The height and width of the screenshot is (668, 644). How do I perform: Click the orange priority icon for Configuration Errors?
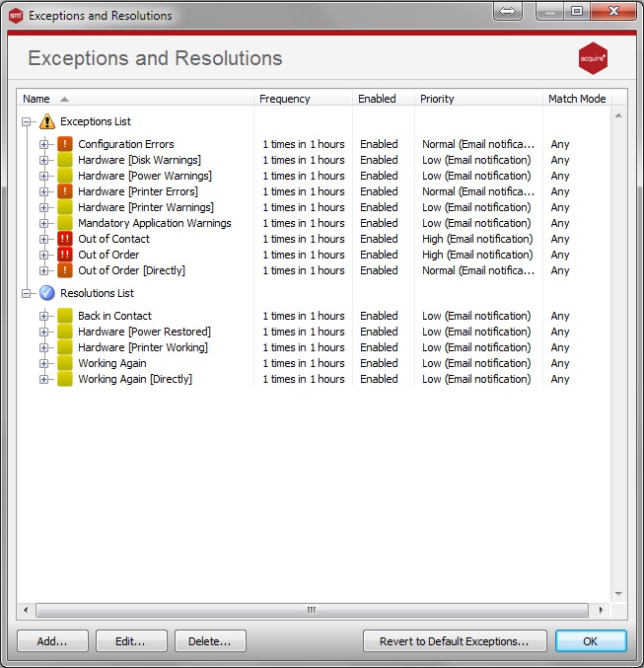click(65, 144)
